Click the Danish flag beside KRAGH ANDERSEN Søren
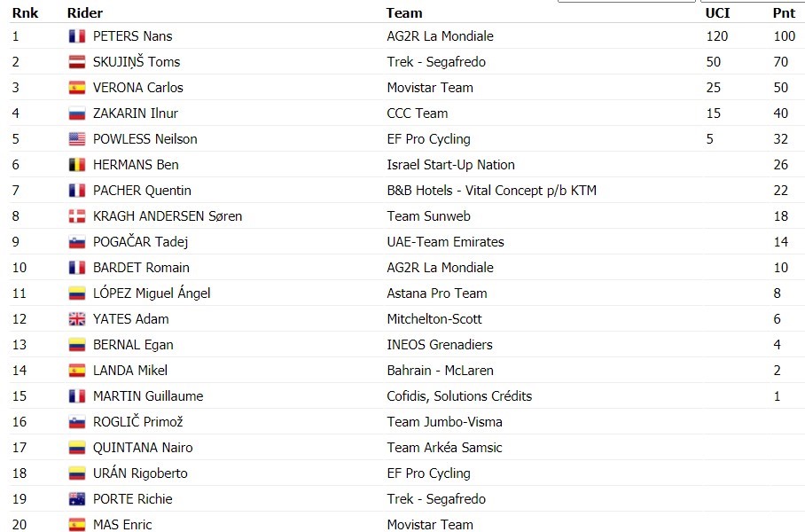This screenshot has height=532, width=805. click(77, 216)
